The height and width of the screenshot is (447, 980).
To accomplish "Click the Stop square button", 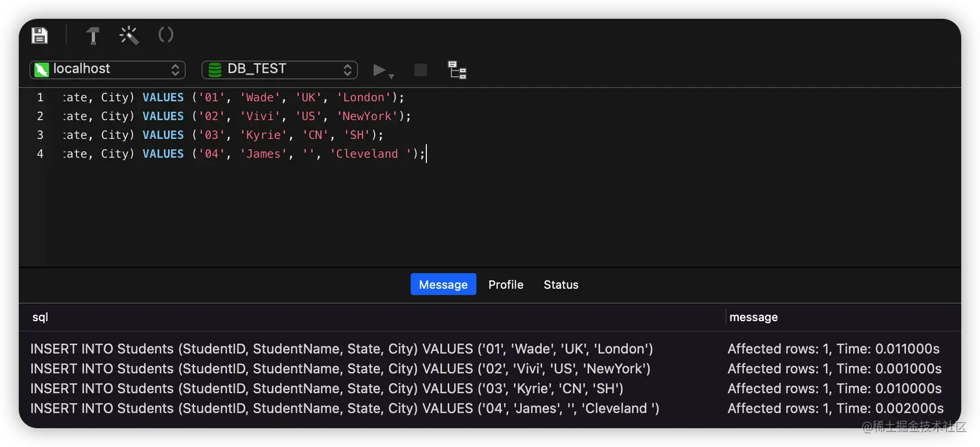I will pyautogui.click(x=421, y=69).
